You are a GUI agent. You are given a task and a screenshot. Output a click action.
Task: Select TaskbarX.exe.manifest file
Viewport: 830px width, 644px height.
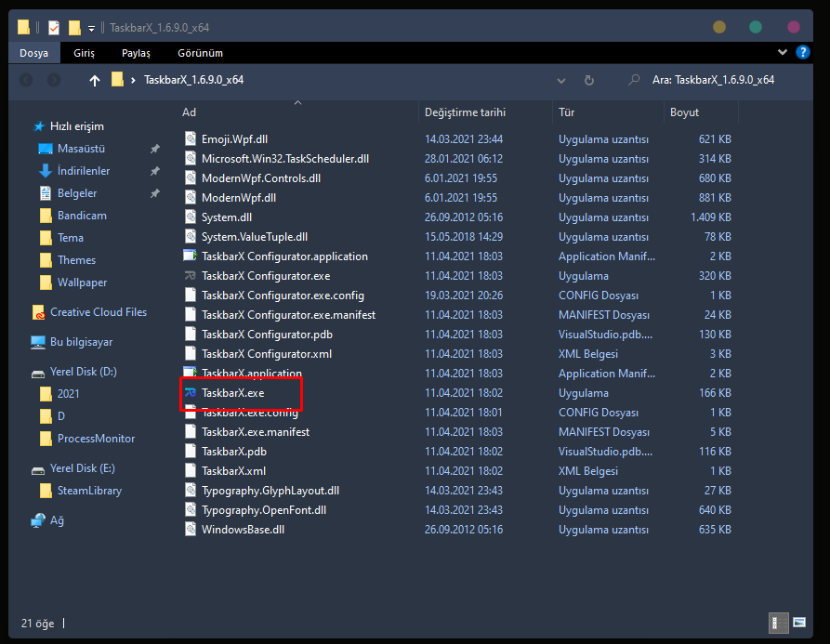coord(256,432)
